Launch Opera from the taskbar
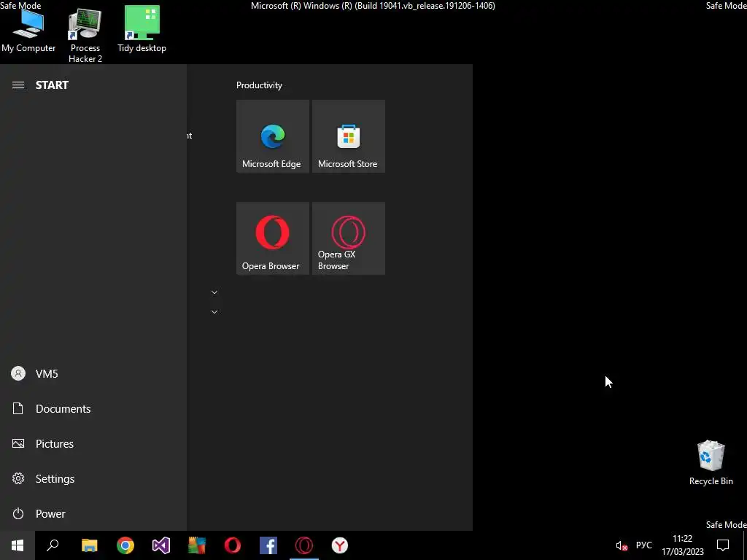The image size is (747, 560). pos(233,545)
